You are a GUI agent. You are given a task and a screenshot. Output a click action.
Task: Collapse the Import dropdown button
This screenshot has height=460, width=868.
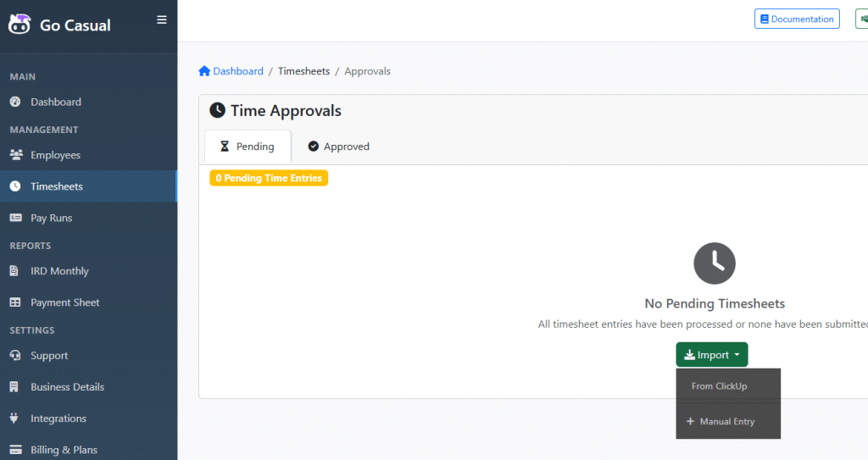[x=712, y=355]
